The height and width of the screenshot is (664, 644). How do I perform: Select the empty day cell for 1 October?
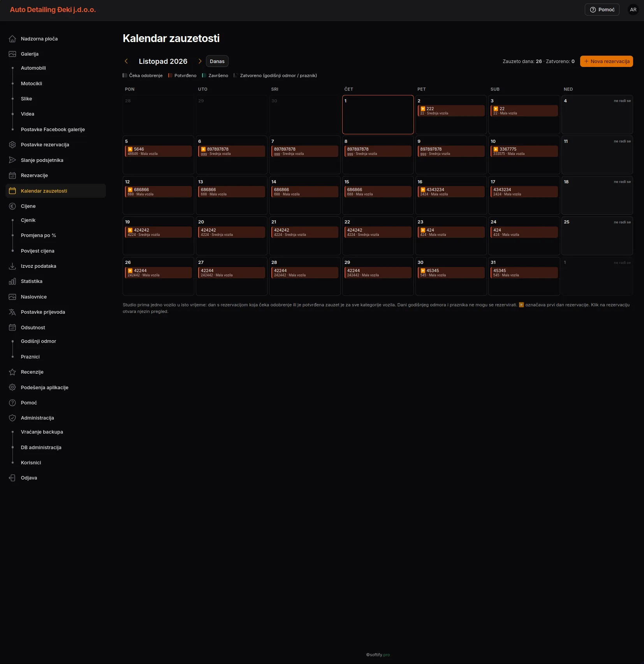click(378, 115)
